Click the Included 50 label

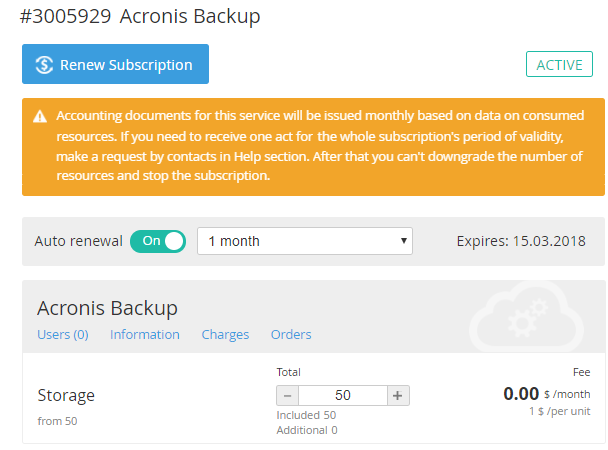306,415
